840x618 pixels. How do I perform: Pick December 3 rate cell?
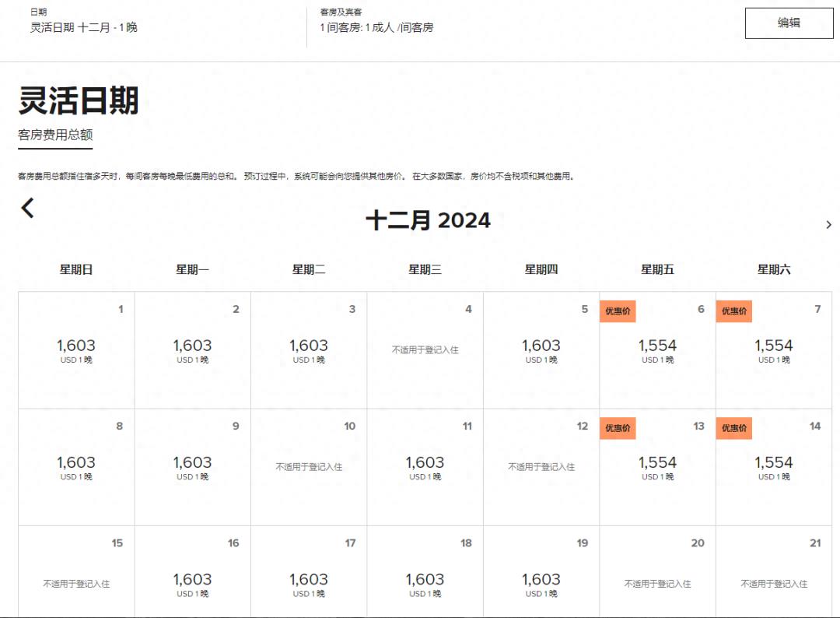[309, 349]
